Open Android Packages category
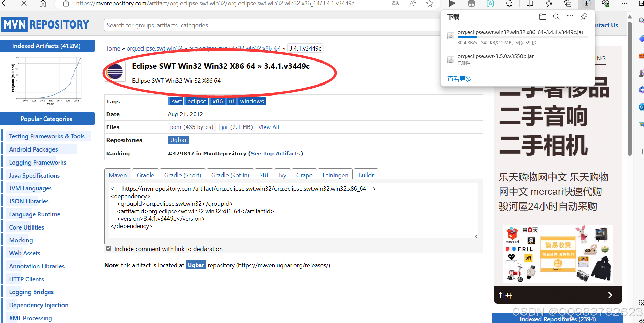The height and width of the screenshot is (323, 644). (x=33, y=149)
